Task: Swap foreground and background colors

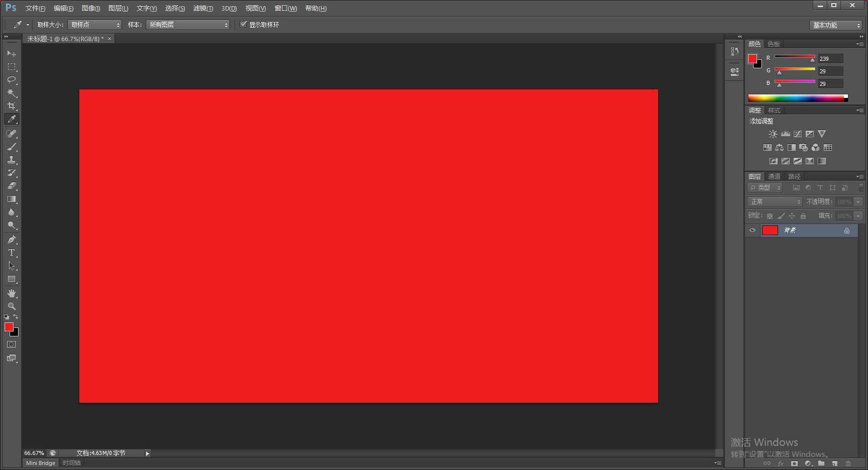Action: 16,316
